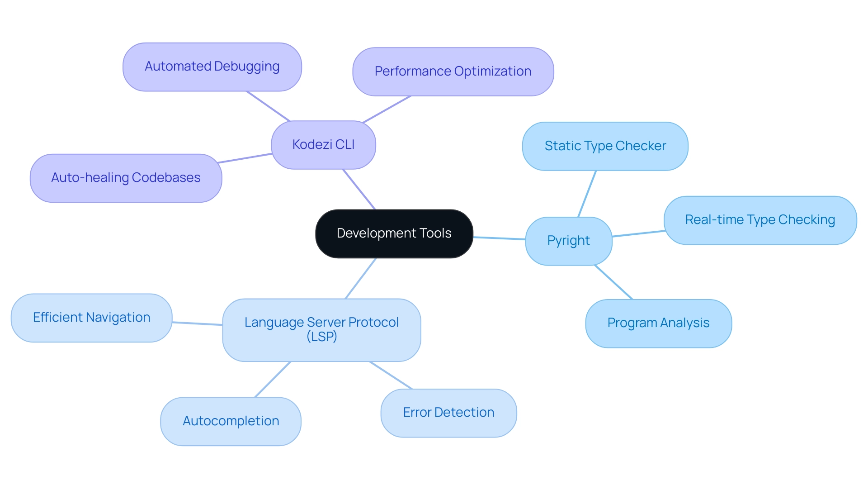The width and height of the screenshot is (868, 490).
Task: Select the Auto-healing Codebases node
Action: coord(126,178)
